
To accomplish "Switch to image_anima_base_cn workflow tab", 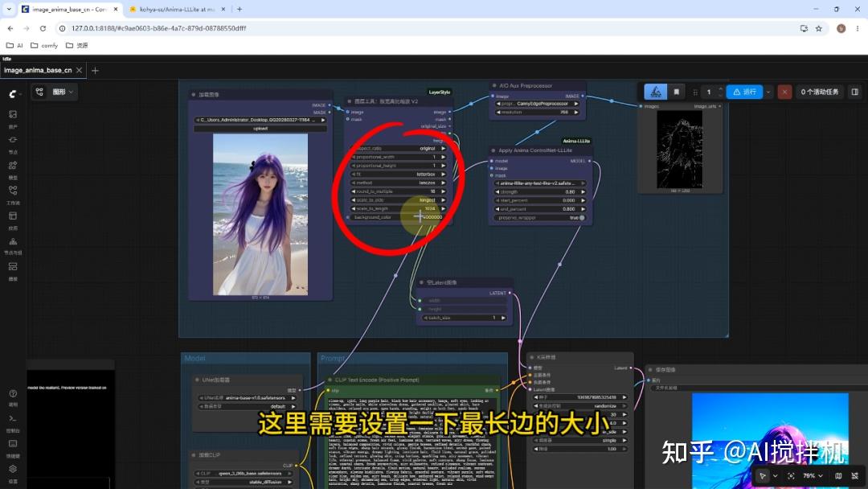I will tap(38, 70).
